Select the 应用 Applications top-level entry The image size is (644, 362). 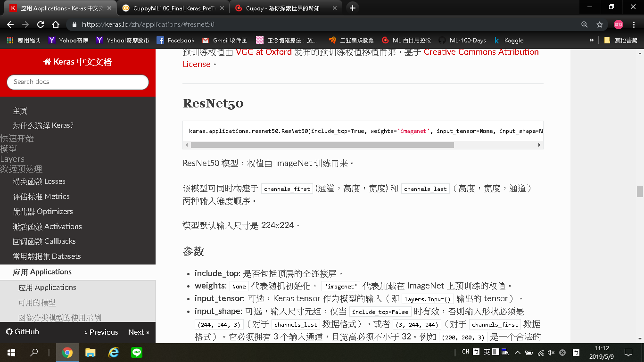coord(78,272)
